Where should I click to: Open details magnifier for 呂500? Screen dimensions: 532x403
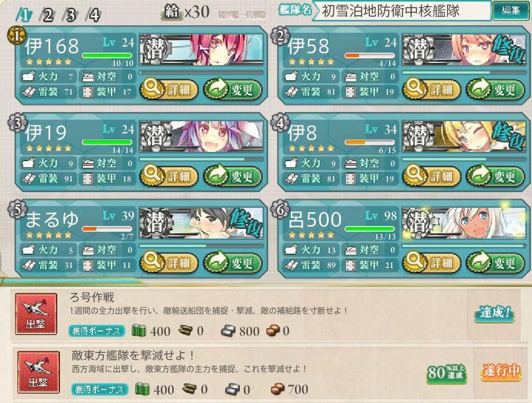point(432,262)
